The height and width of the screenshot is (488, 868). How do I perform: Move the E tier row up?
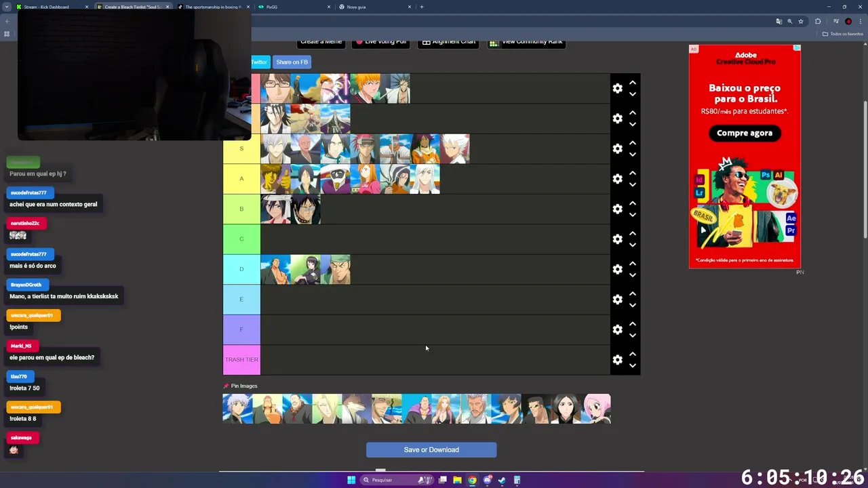coord(632,293)
